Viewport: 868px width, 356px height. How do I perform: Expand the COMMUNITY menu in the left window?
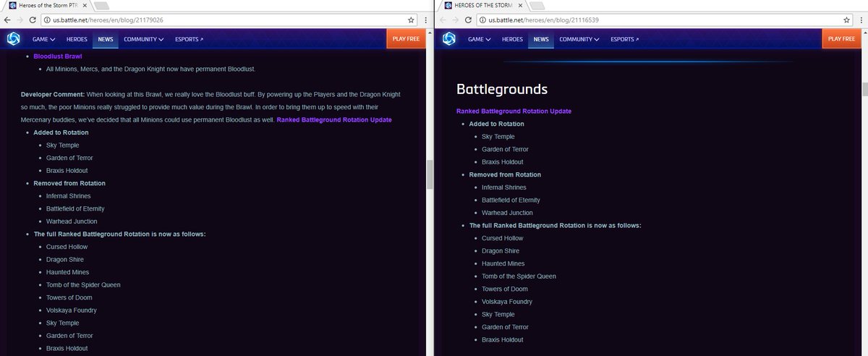tap(143, 38)
